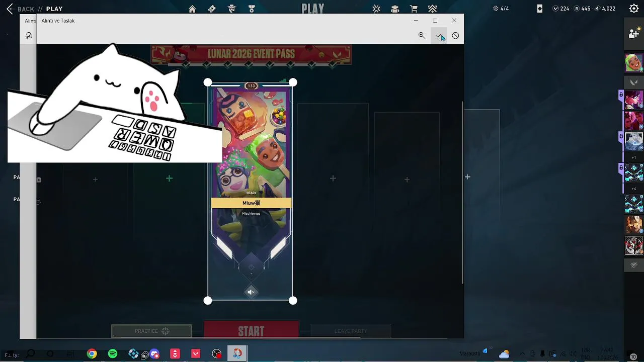The height and width of the screenshot is (362, 644).
Task: Click the Kingdom Credits 4,022 balance
Action: pyautogui.click(x=605, y=9)
